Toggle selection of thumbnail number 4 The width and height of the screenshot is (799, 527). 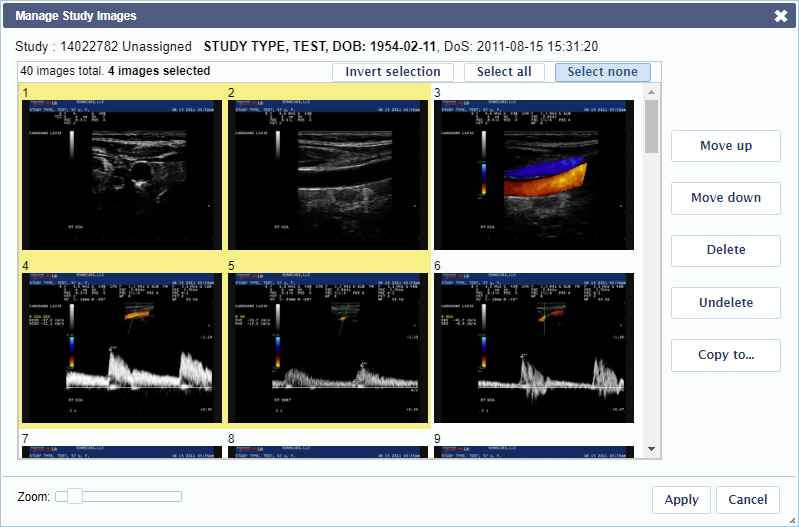(x=122, y=348)
